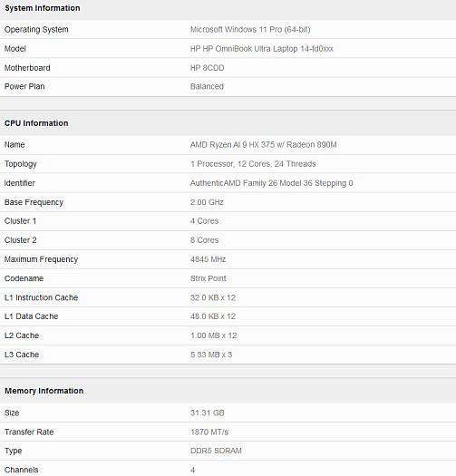
Task: Click the 2.00 GHz base frequency value
Action: tap(207, 202)
